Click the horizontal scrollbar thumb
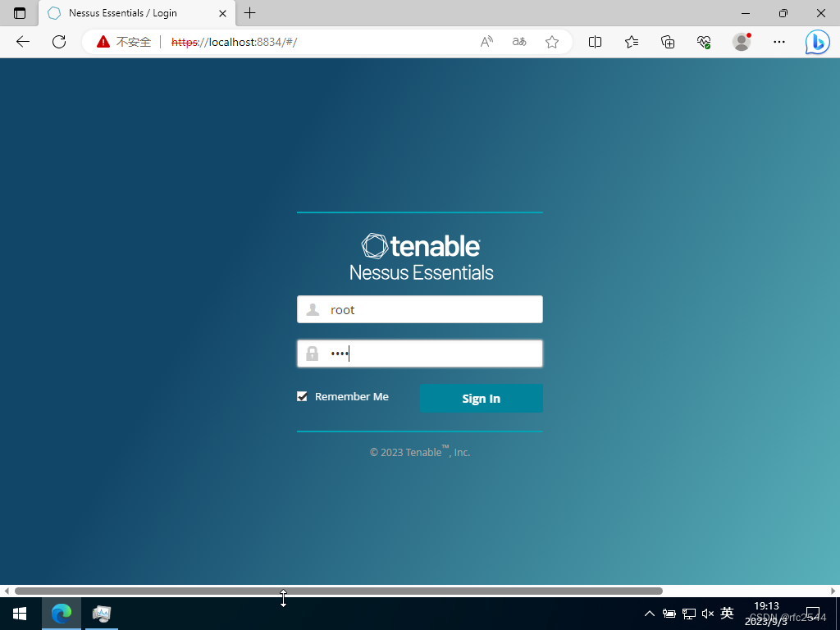This screenshot has width=840, height=630. tap(339, 591)
